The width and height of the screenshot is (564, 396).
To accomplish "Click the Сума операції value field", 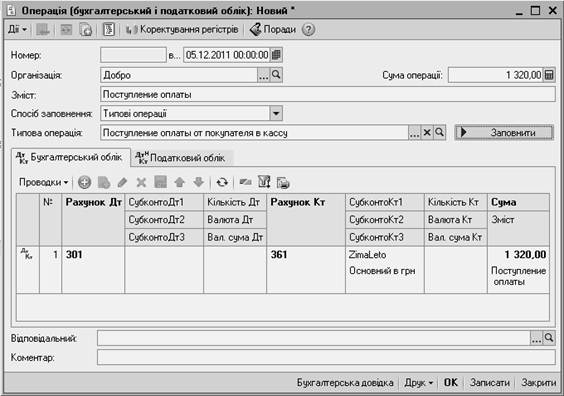I will 495,75.
